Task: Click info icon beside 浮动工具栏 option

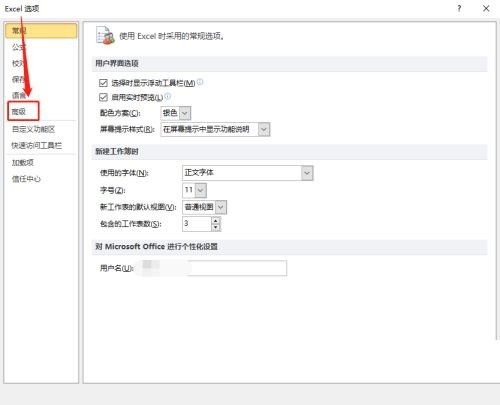Action: (200, 82)
